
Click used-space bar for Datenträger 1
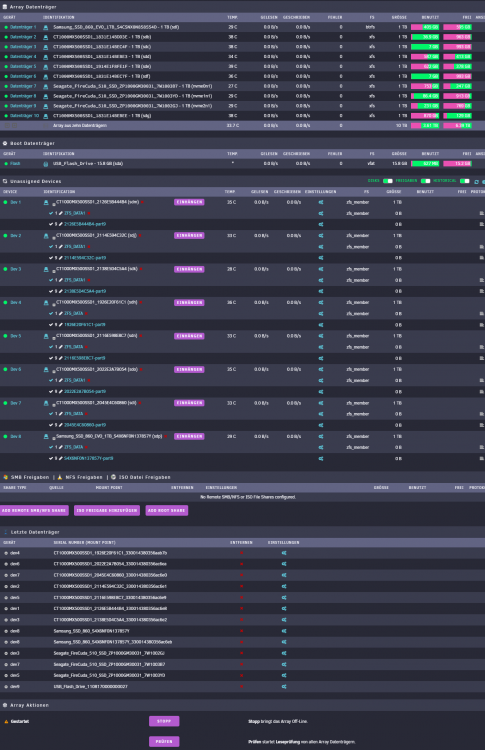(425, 27)
